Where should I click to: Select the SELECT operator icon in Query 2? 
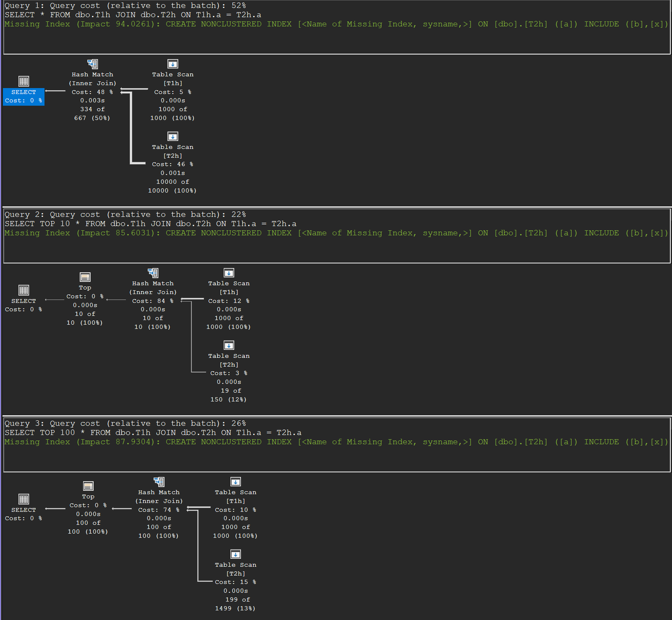point(24,290)
